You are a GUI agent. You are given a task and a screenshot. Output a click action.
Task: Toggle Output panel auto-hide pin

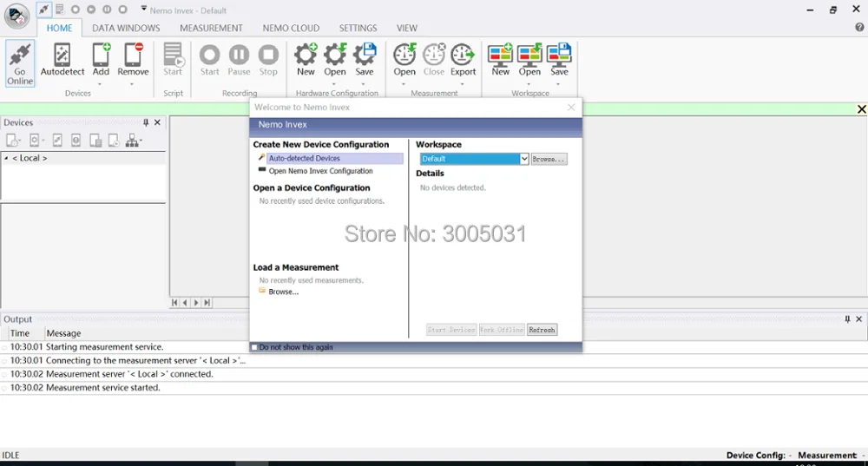coord(847,319)
